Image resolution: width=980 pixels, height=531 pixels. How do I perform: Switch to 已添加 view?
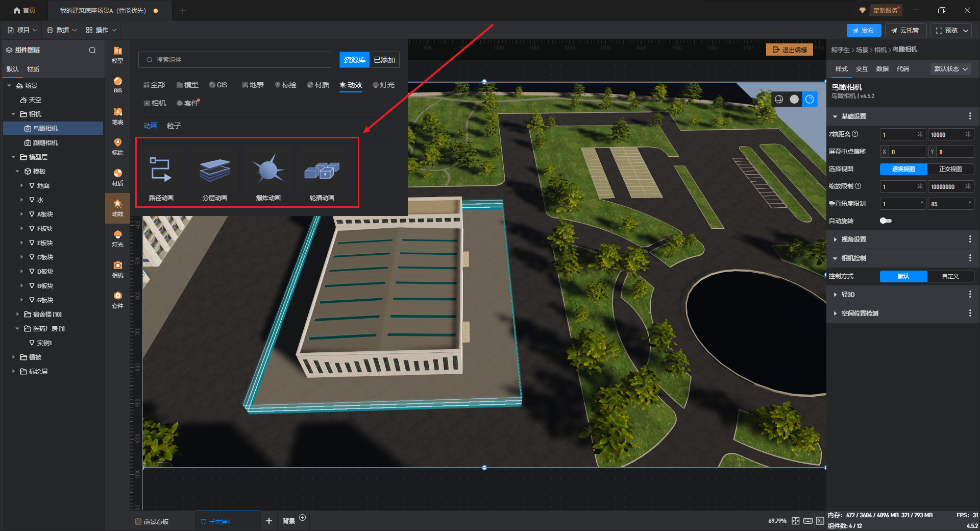click(x=384, y=60)
